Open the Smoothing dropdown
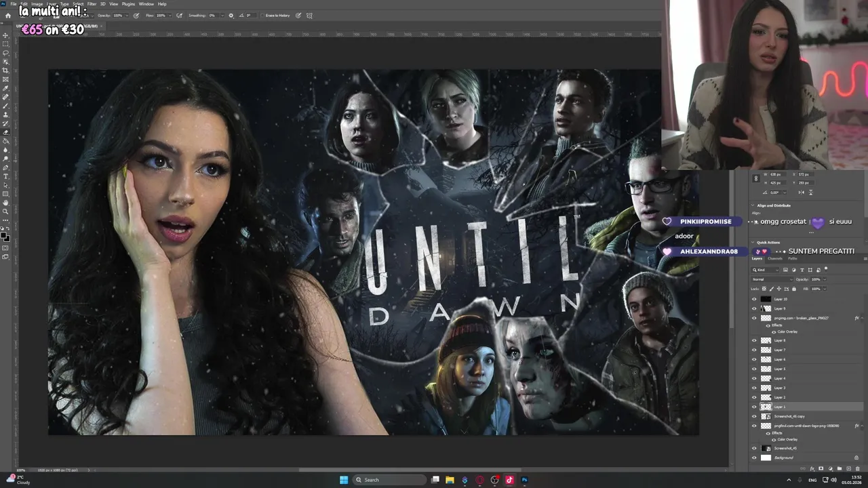The height and width of the screenshot is (488, 868). (222, 16)
